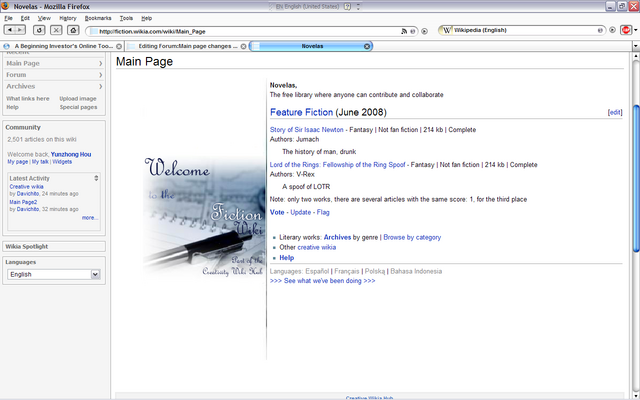Open the Help menu in menu bar

[x=147, y=18]
